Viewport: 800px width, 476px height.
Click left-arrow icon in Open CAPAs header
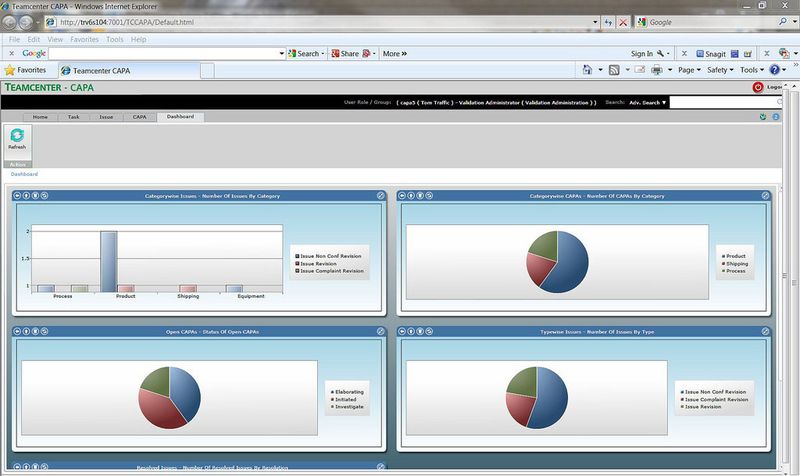point(17,331)
